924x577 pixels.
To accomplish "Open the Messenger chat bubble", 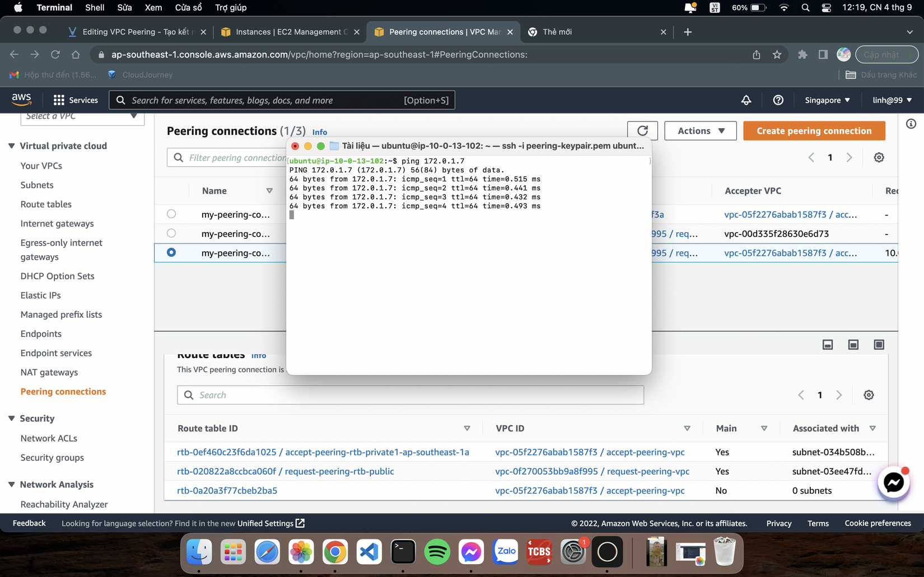I will click(x=893, y=482).
